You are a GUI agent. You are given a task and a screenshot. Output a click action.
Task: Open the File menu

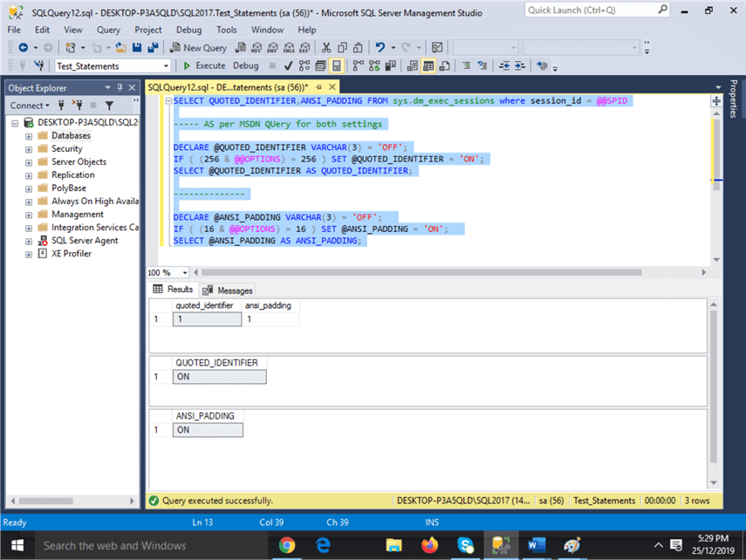point(14,30)
